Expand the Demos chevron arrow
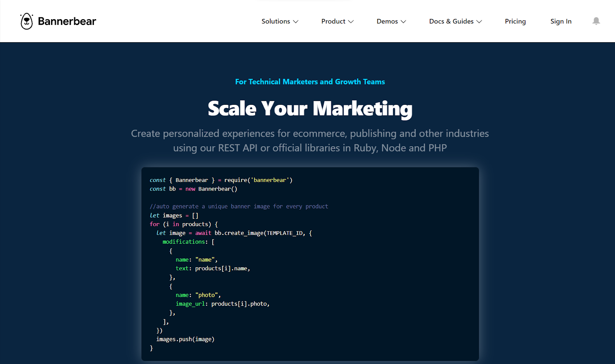615x364 pixels. 403,22
